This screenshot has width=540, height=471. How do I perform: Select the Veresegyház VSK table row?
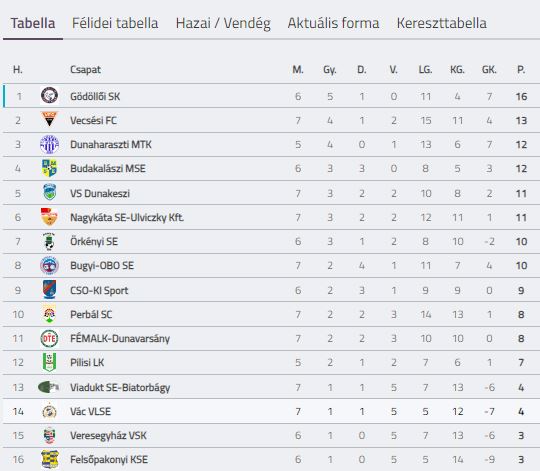click(271, 436)
